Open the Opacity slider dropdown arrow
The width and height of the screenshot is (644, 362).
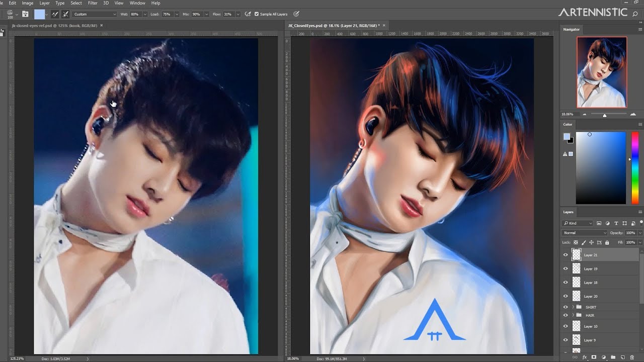[640, 233]
